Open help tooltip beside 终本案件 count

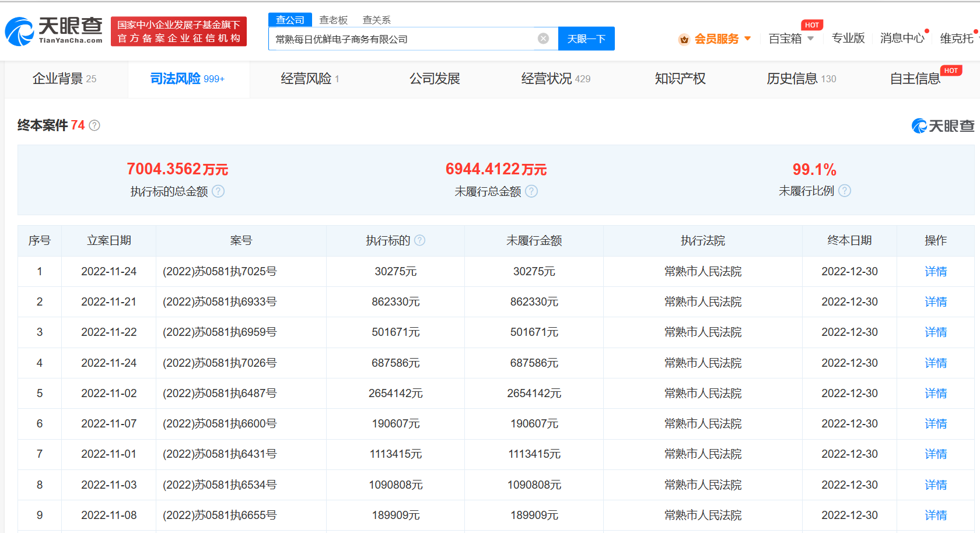point(94,125)
